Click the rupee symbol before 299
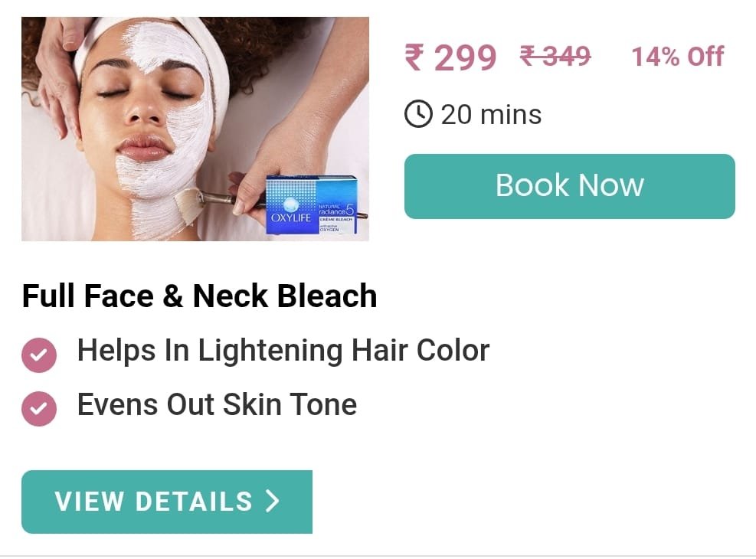 click(414, 57)
